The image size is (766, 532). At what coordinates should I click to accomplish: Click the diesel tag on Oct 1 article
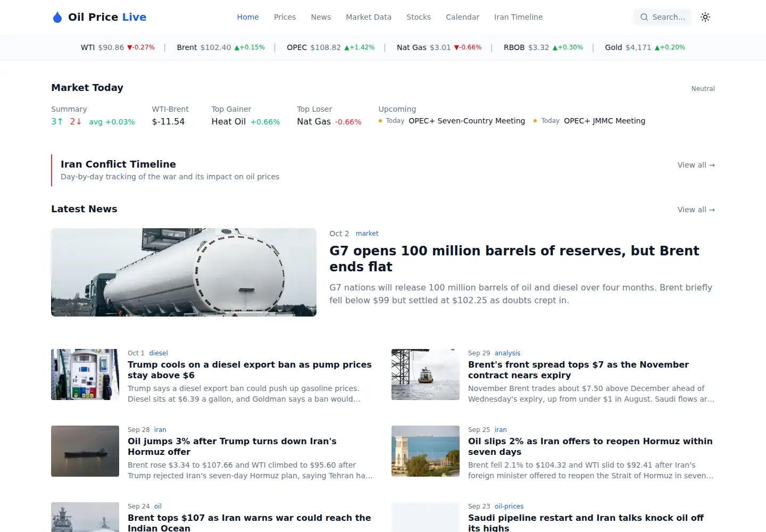tap(159, 353)
